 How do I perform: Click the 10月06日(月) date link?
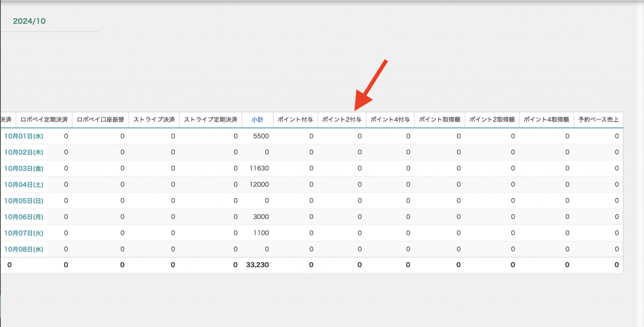pyautogui.click(x=23, y=216)
